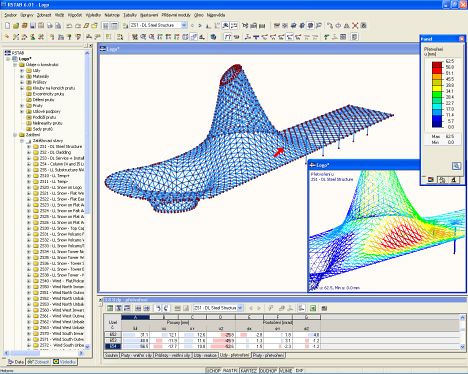The height and width of the screenshot is (374, 468).
Task: Toggle the RASTR grid in status bar
Action: [230, 371]
